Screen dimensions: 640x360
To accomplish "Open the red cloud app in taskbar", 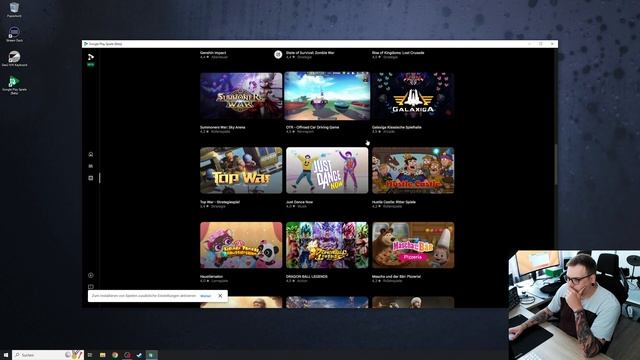I will [x=127, y=355].
